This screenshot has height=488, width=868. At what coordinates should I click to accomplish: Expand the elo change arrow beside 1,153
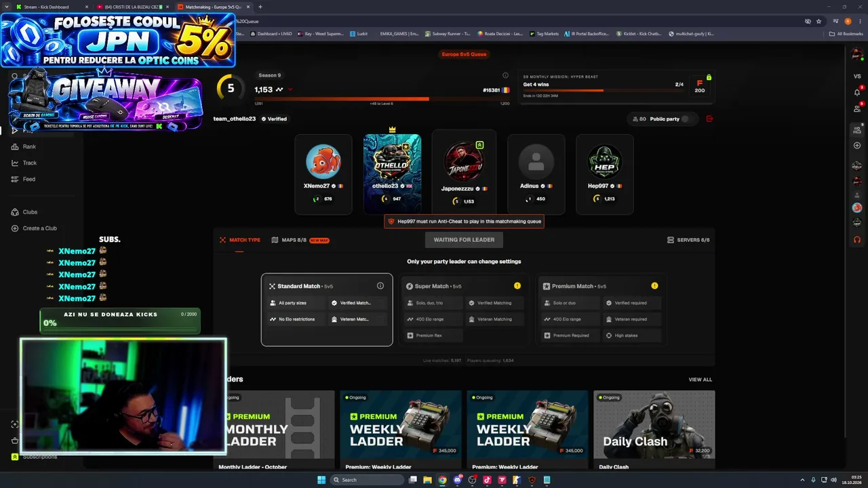pyautogui.click(x=290, y=89)
